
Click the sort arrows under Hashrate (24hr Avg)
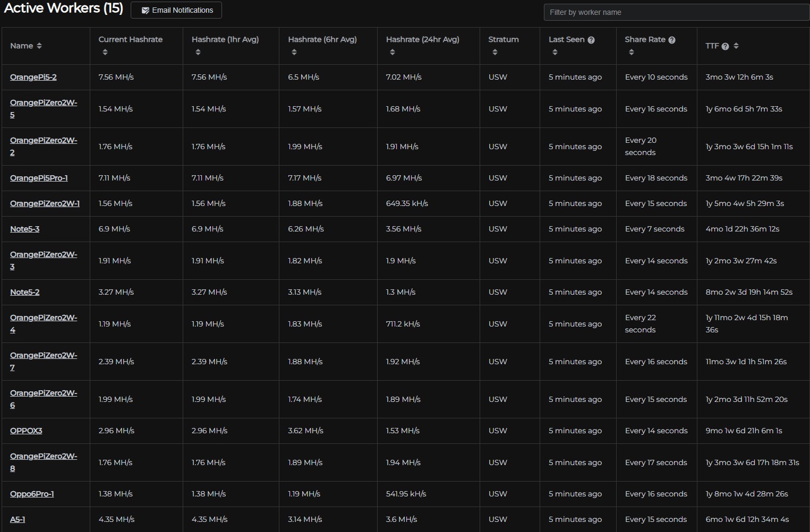pos(393,52)
